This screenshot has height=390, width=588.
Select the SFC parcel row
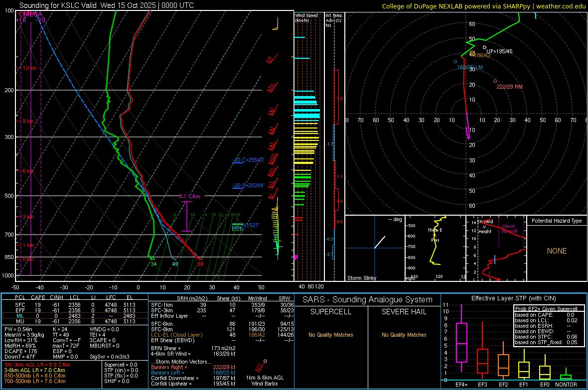[74, 305]
